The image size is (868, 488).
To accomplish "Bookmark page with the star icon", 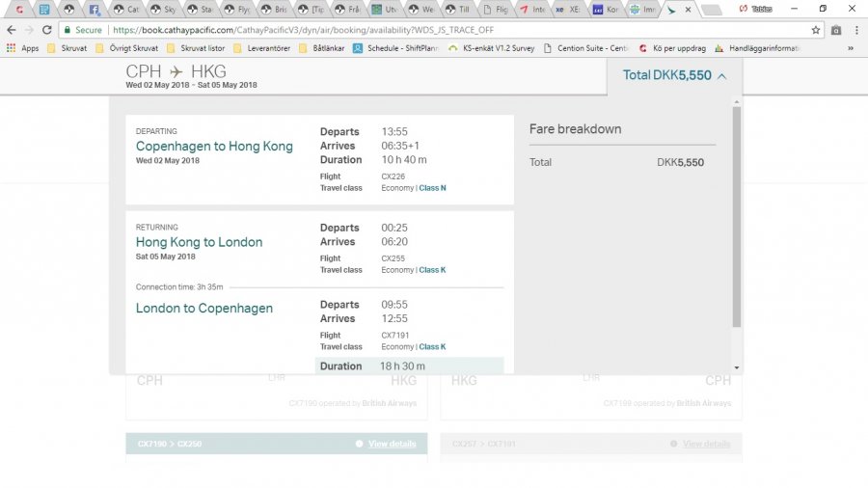I will (x=816, y=30).
